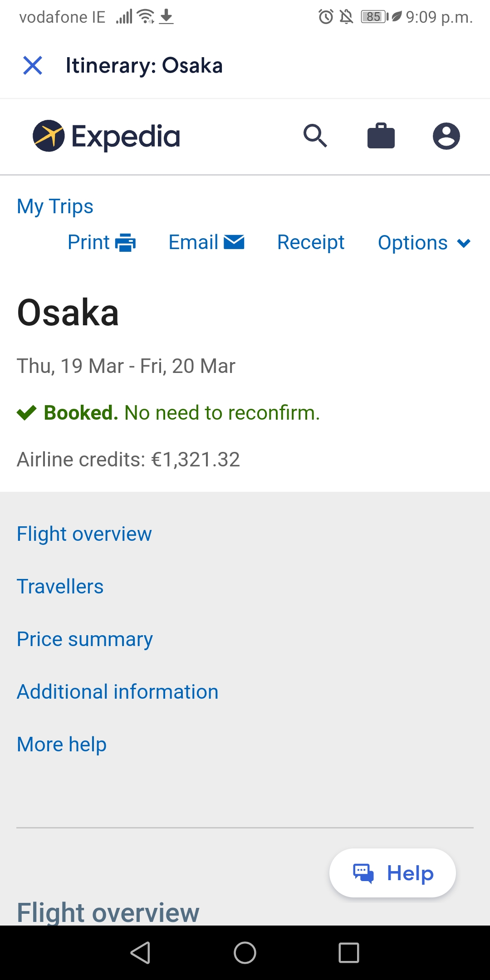This screenshot has width=490, height=980.
Task: Open the Help chat button
Action: [392, 873]
